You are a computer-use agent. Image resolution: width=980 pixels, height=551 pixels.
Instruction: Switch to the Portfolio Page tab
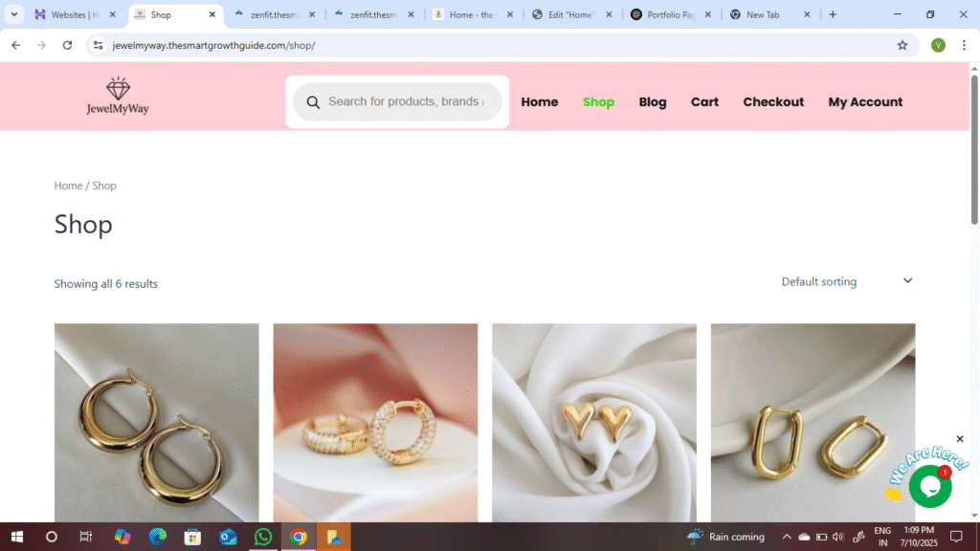pyautogui.click(x=670, y=14)
